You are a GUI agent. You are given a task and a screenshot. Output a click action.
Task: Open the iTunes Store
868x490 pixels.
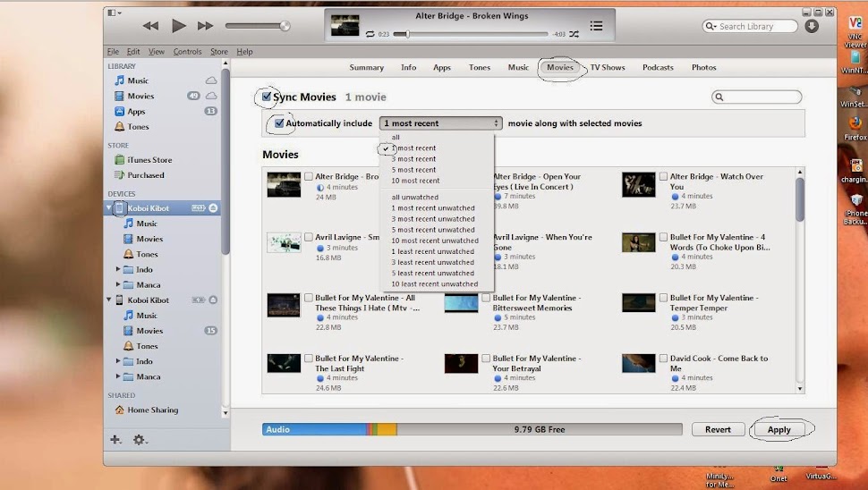coord(149,160)
